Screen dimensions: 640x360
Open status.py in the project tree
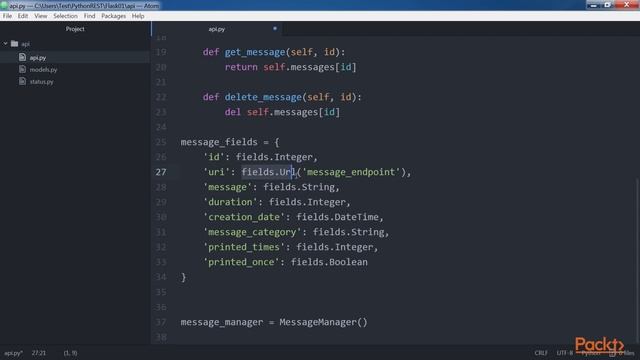tap(41, 82)
